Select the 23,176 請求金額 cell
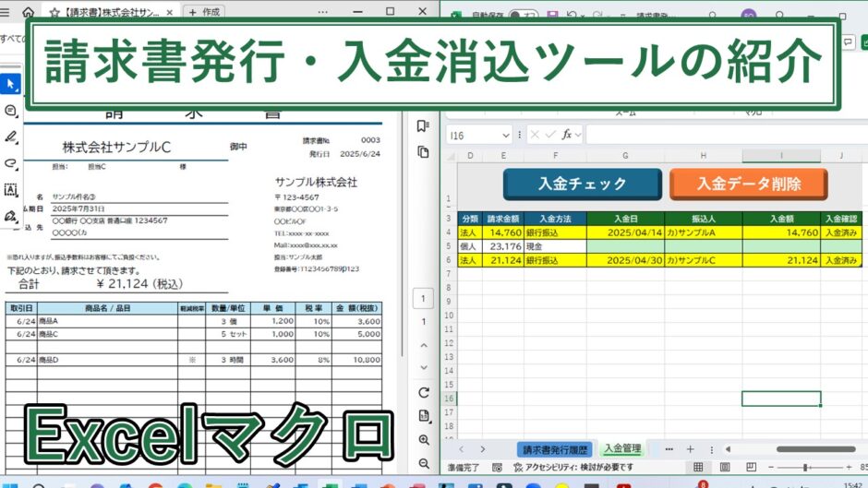 503,246
